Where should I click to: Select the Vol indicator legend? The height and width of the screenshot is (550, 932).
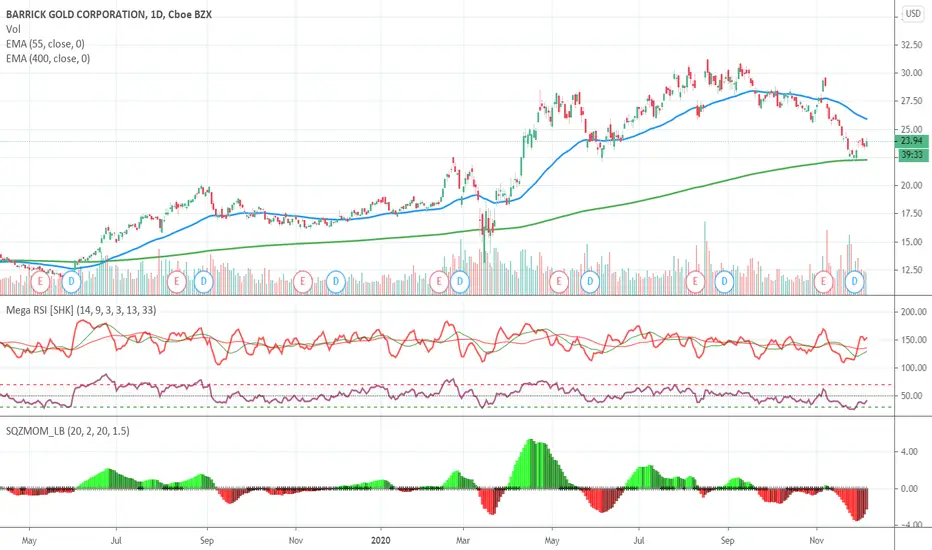point(13,29)
